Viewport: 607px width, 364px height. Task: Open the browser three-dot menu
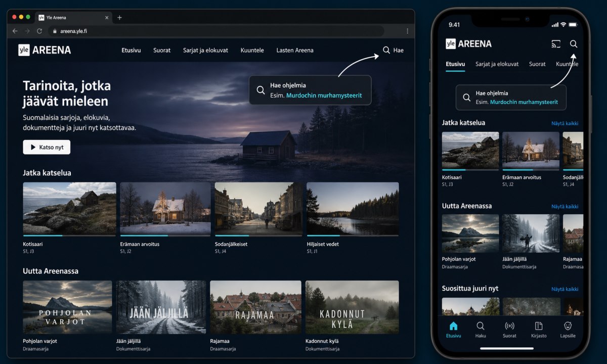click(x=407, y=31)
